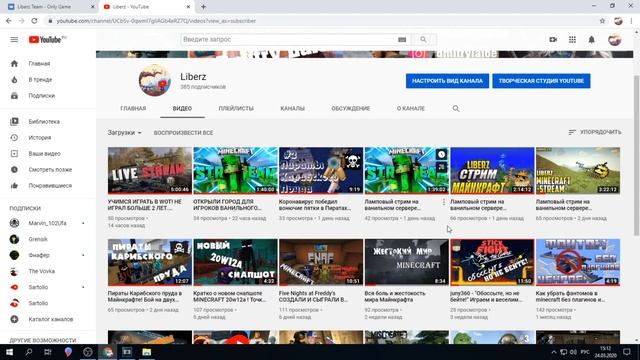This screenshot has height=360, width=640.
Task: Expand the Загрузки dropdown
Action: coord(124,133)
